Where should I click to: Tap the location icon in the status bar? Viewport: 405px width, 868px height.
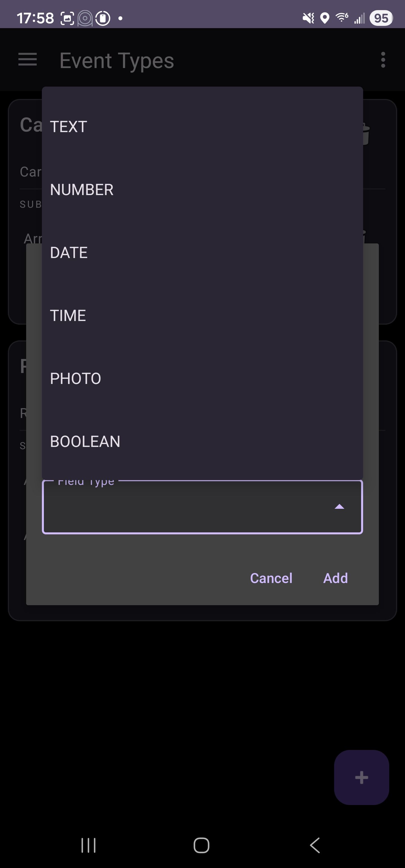point(324,18)
